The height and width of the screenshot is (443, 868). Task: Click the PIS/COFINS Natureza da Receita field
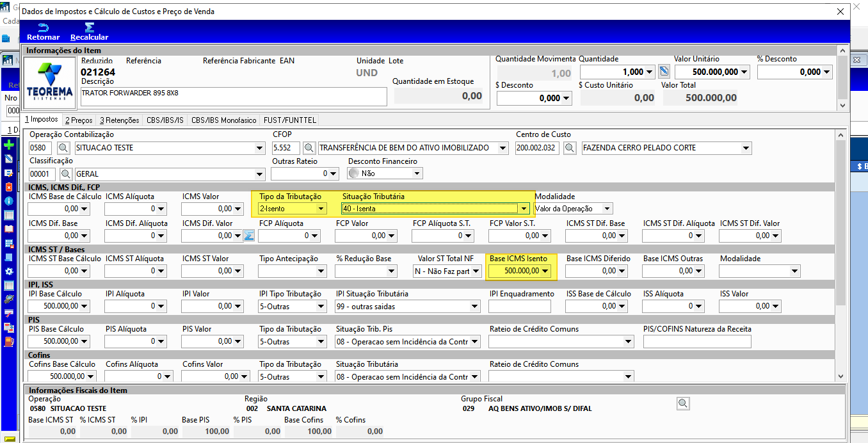697,341
